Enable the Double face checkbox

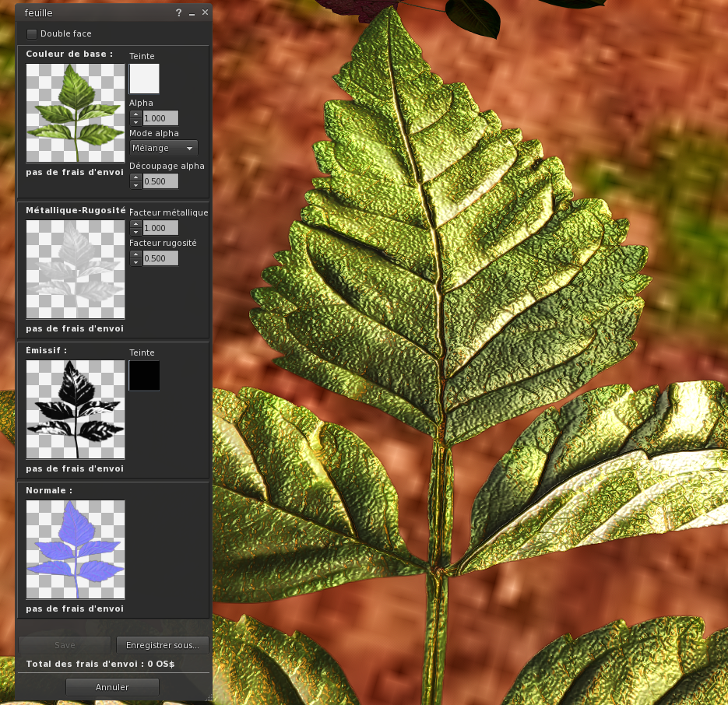32,33
